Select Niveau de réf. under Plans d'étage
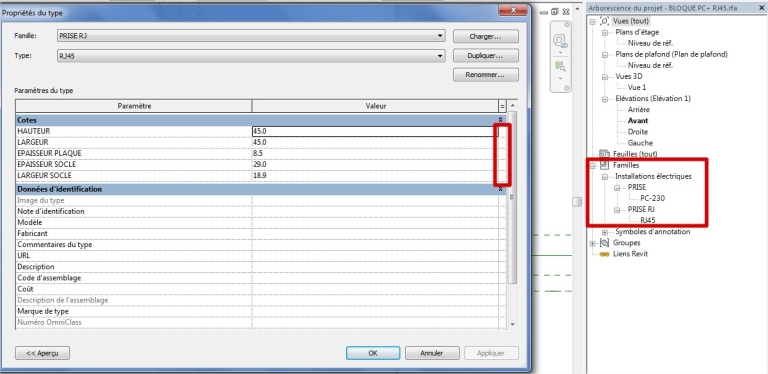 click(x=650, y=43)
